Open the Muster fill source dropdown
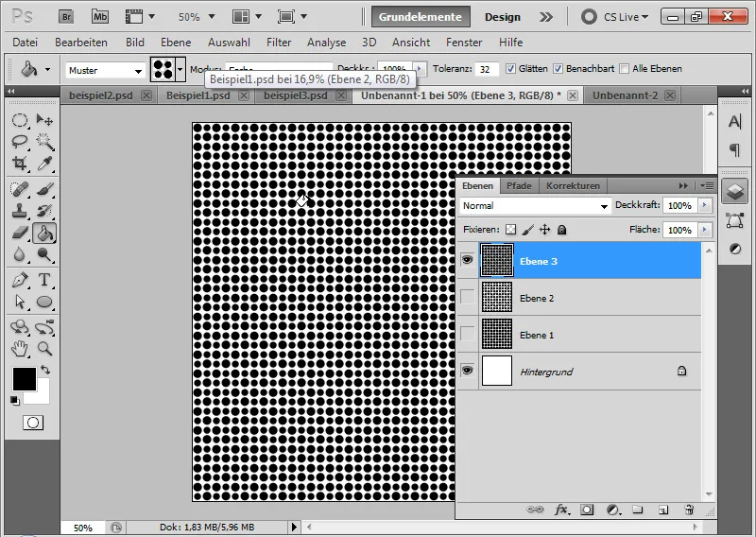This screenshot has height=537, width=756. [105, 71]
